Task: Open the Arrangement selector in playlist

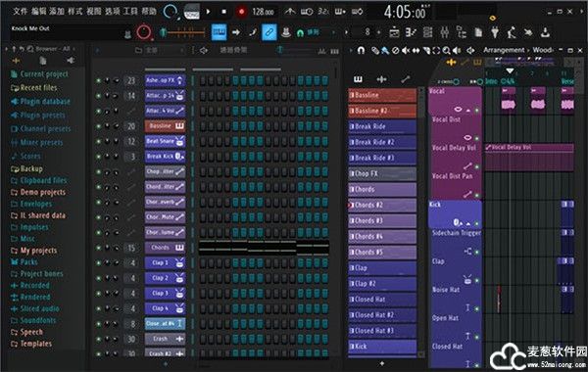Action: pyautogui.click(x=504, y=50)
